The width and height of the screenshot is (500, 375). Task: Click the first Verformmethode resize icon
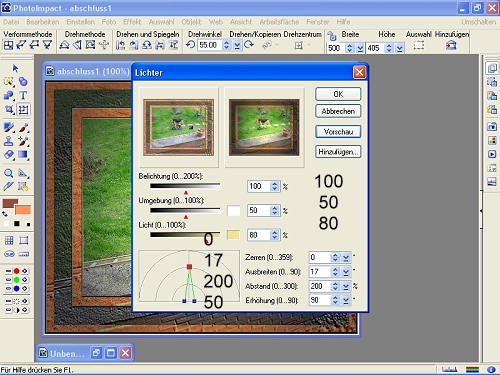click(8, 45)
